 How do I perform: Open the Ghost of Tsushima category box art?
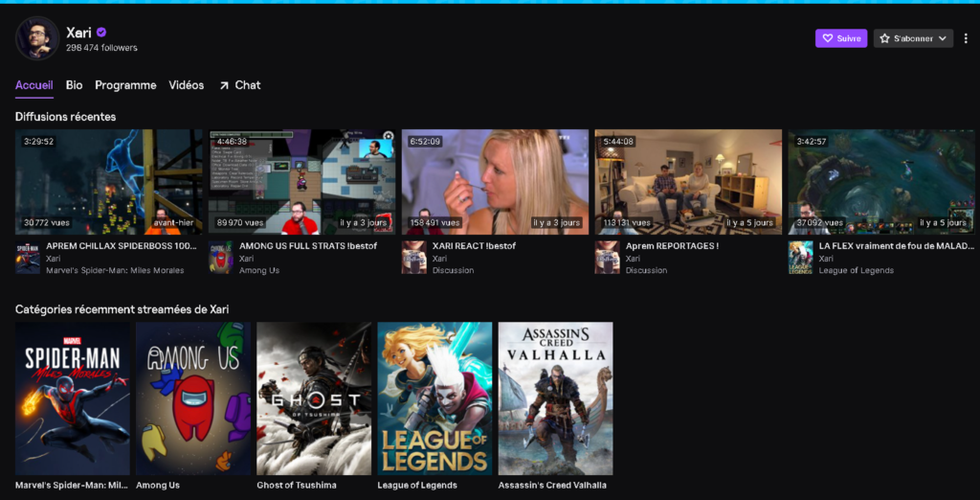tap(314, 398)
